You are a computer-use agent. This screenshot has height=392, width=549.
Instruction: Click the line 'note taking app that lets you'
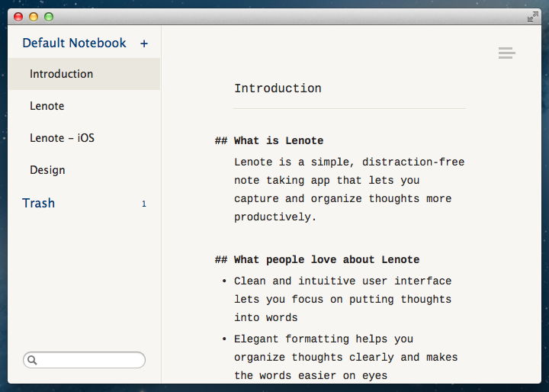coord(326,181)
